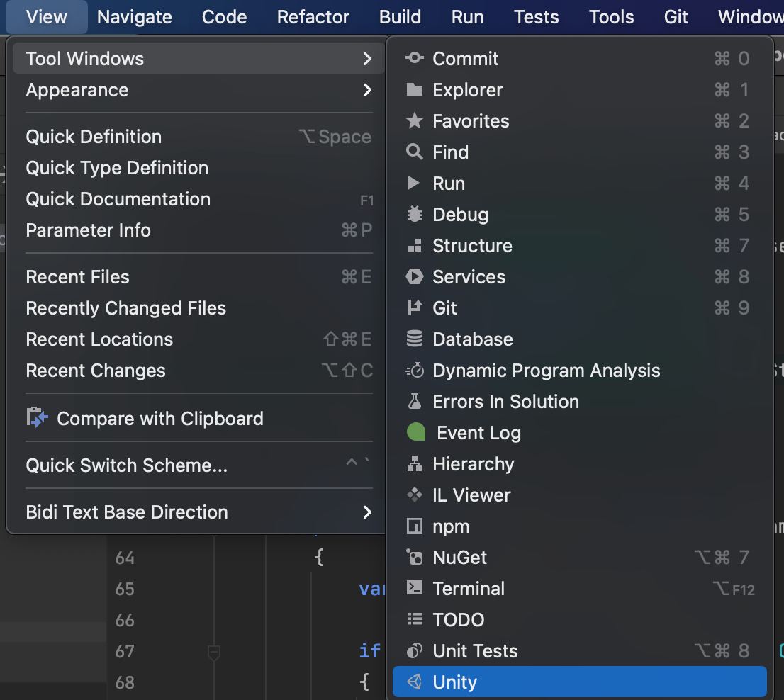Click the Favorites star icon
The width and height of the screenshot is (784, 700).
415,121
